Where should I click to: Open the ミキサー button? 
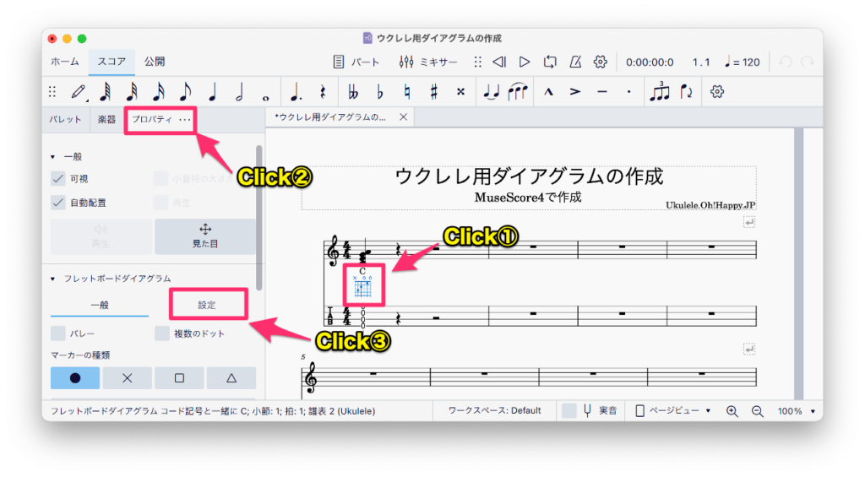coord(428,62)
